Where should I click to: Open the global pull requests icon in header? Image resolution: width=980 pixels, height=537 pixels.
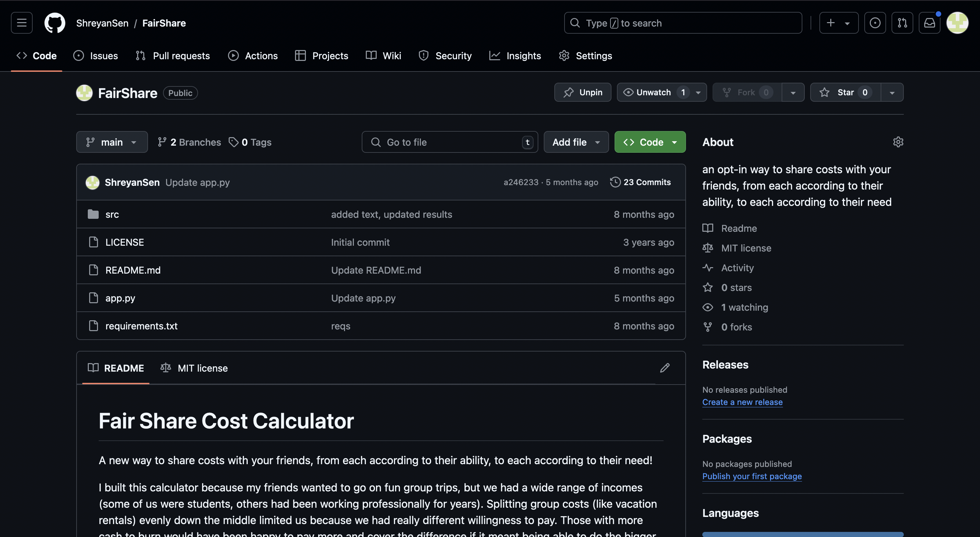click(902, 23)
